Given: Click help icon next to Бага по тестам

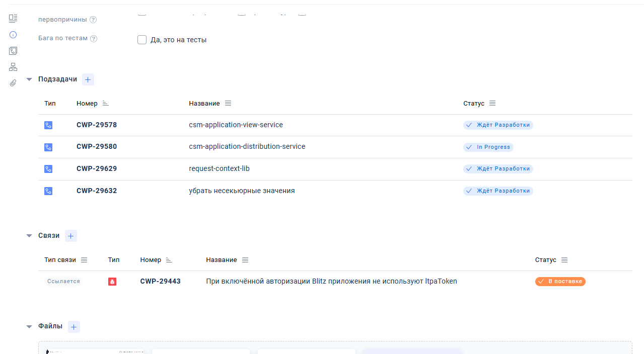Looking at the screenshot, I should (94, 39).
